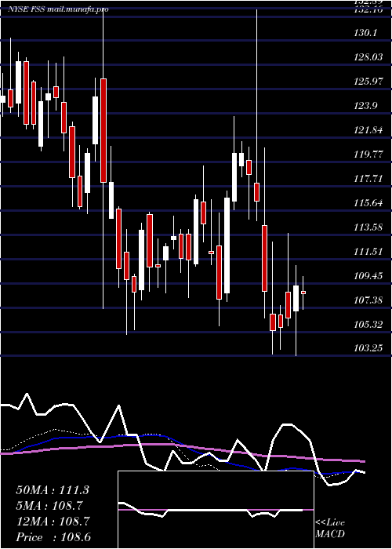Click the last small red candlestick

303,293
